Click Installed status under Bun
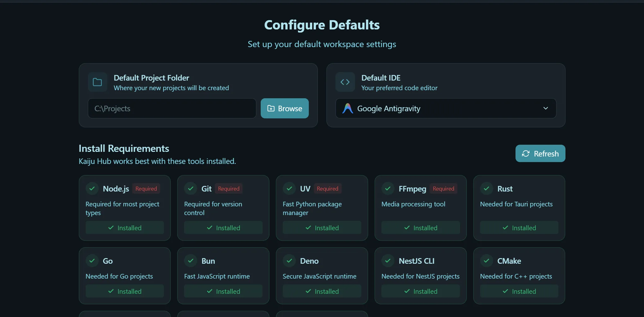The height and width of the screenshot is (317, 644). pos(223,291)
